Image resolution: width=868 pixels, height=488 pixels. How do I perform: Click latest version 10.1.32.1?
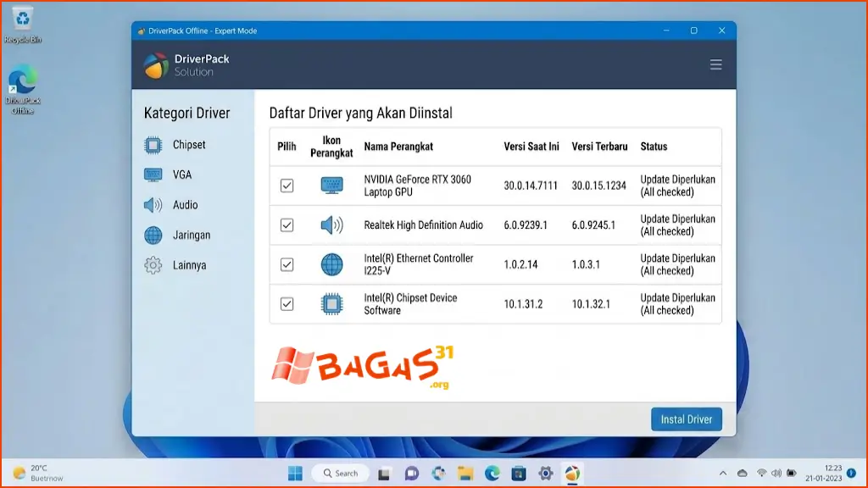click(591, 304)
